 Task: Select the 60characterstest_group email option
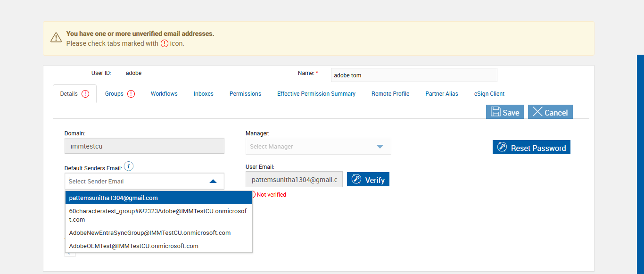click(158, 215)
